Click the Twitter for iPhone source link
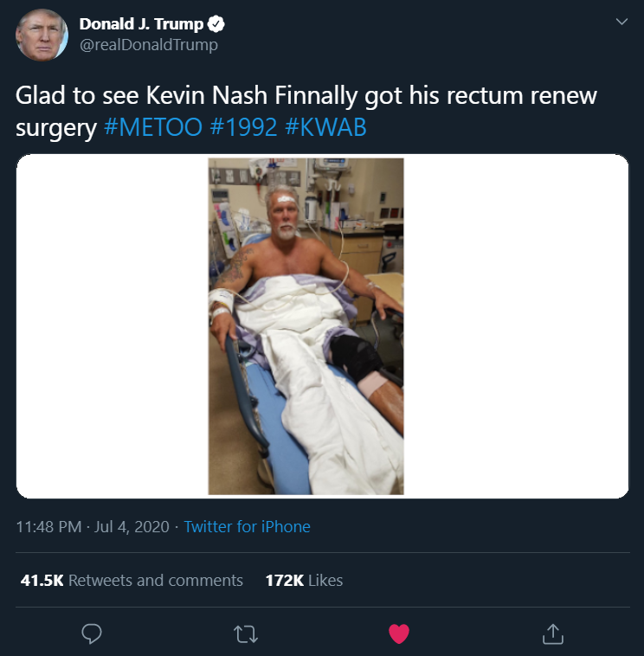This screenshot has height=656, width=644. pyautogui.click(x=247, y=526)
